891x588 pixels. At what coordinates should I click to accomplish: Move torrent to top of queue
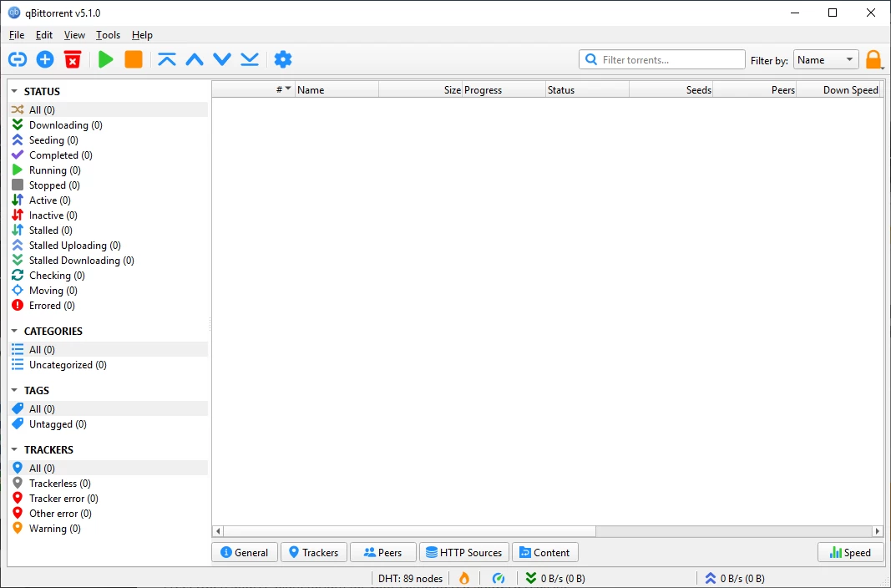click(x=167, y=59)
